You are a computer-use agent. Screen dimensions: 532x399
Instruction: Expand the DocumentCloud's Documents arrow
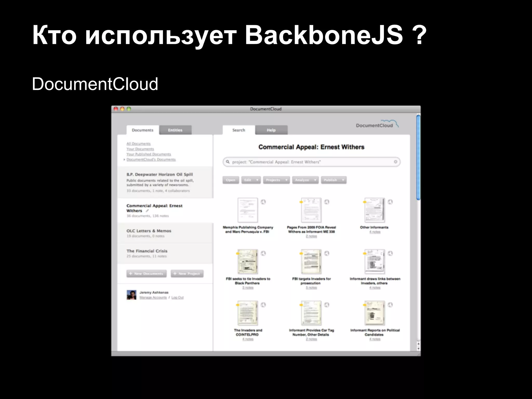click(x=124, y=159)
